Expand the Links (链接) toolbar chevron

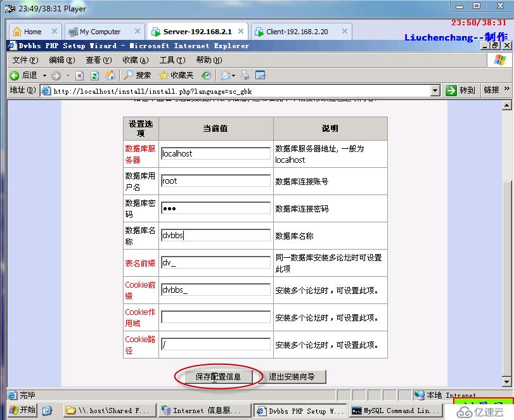507,89
